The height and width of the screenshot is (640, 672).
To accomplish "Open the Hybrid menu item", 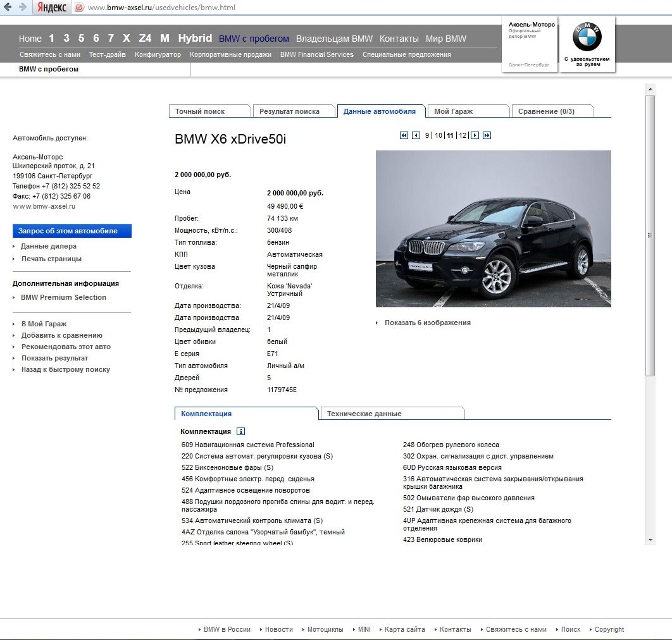I will [x=195, y=38].
